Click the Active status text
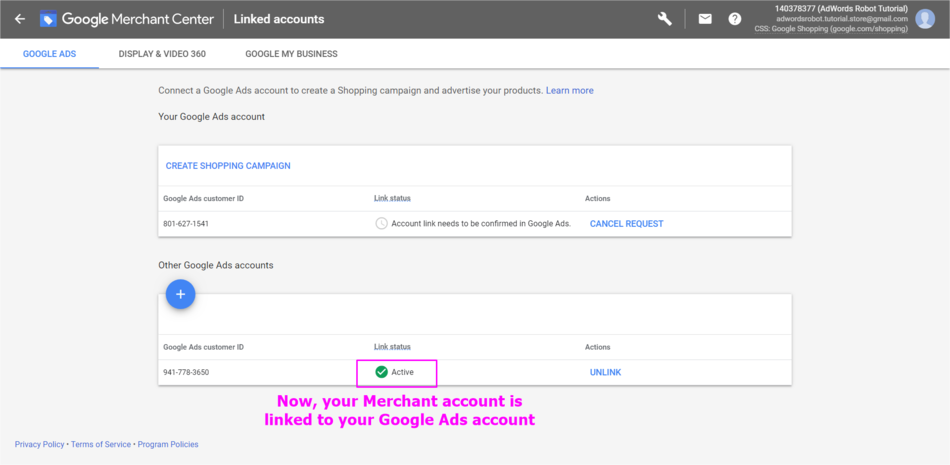Image resolution: width=950 pixels, height=465 pixels. (x=402, y=372)
